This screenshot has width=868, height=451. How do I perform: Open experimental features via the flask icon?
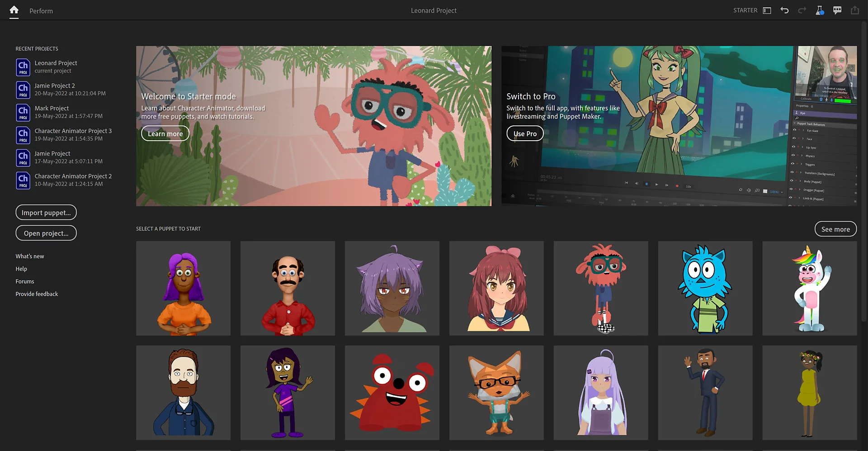[x=819, y=10]
